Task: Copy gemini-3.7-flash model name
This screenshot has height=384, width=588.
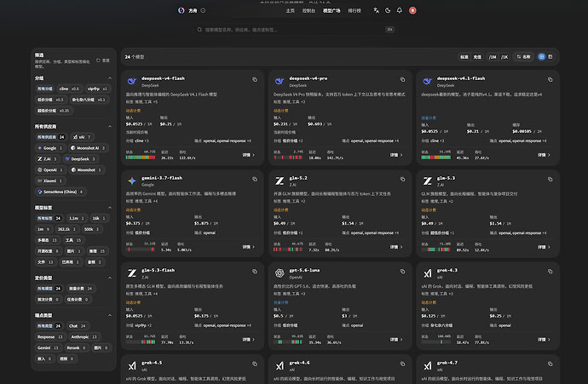Action: [255, 179]
